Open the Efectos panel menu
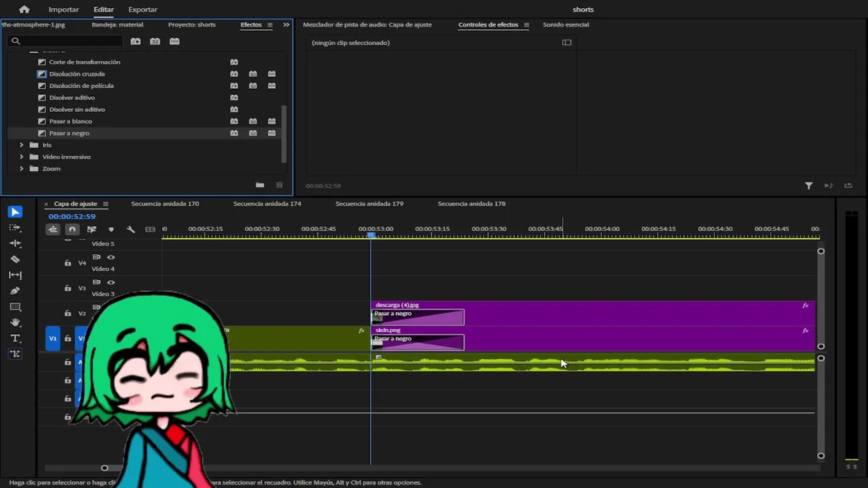868x488 pixels. point(270,25)
